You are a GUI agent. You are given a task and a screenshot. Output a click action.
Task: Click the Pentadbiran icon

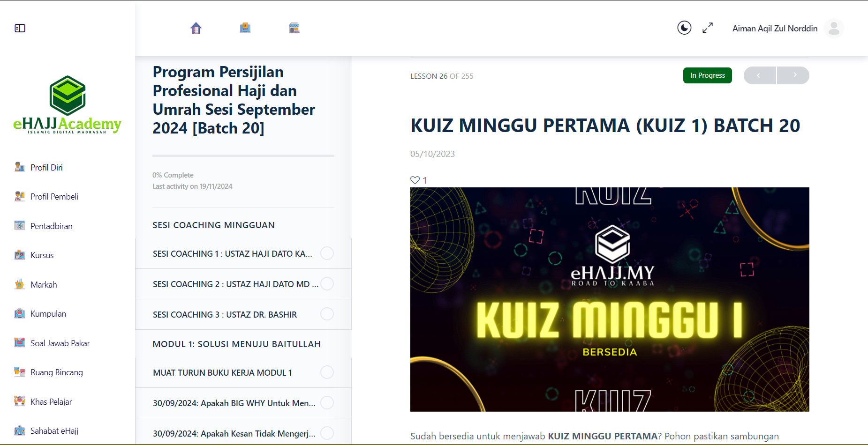click(x=20, y=226)
